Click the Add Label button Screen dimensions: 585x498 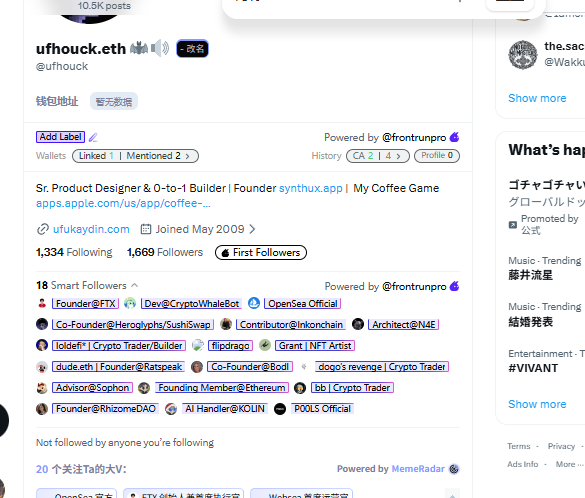[x=60, y=137]
